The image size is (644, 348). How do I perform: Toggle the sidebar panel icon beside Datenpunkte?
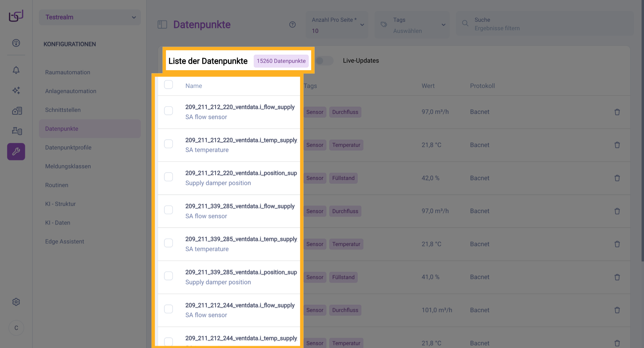[x=162, y=24]
